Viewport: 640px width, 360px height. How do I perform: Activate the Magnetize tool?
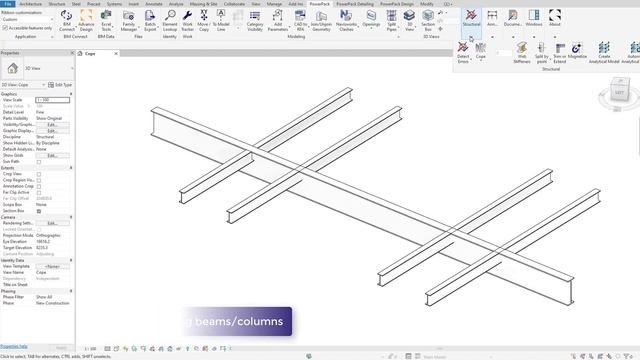click(577, 51)
